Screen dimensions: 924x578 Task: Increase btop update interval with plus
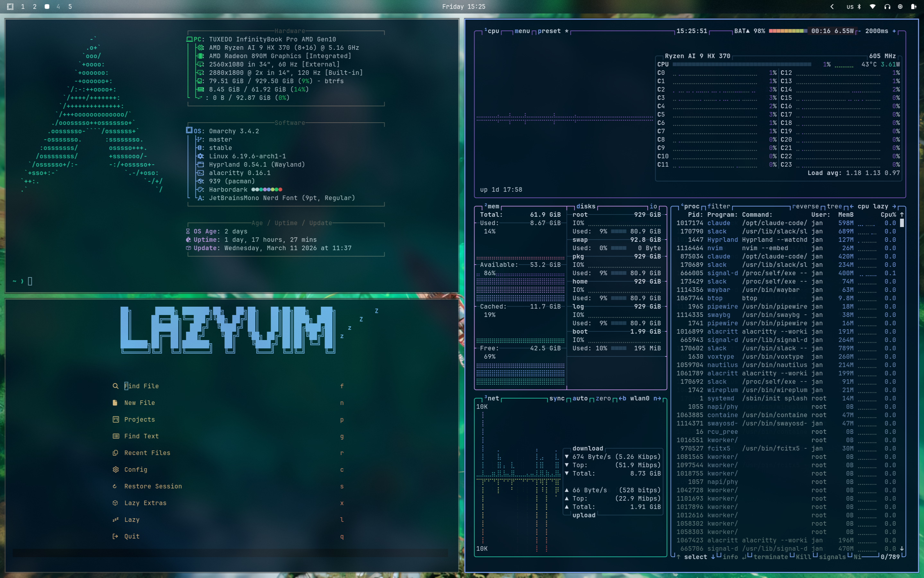[894, 31]
